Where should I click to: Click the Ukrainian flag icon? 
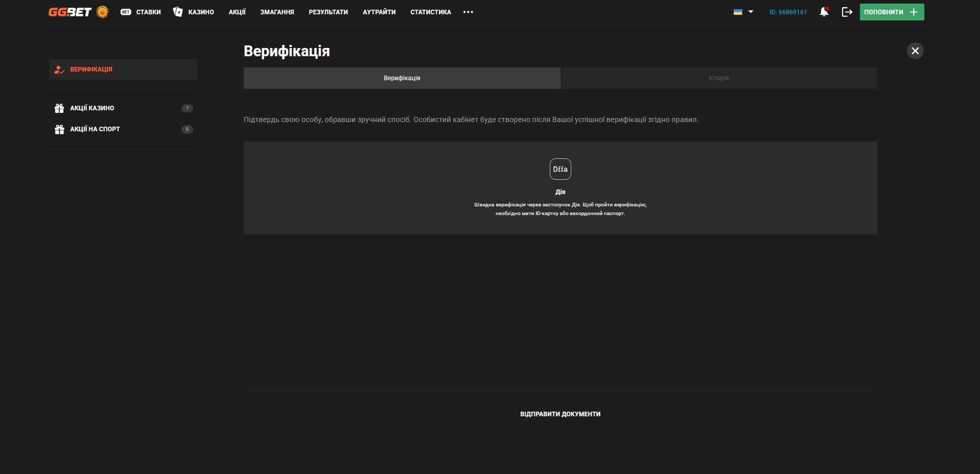pos(738,12)
